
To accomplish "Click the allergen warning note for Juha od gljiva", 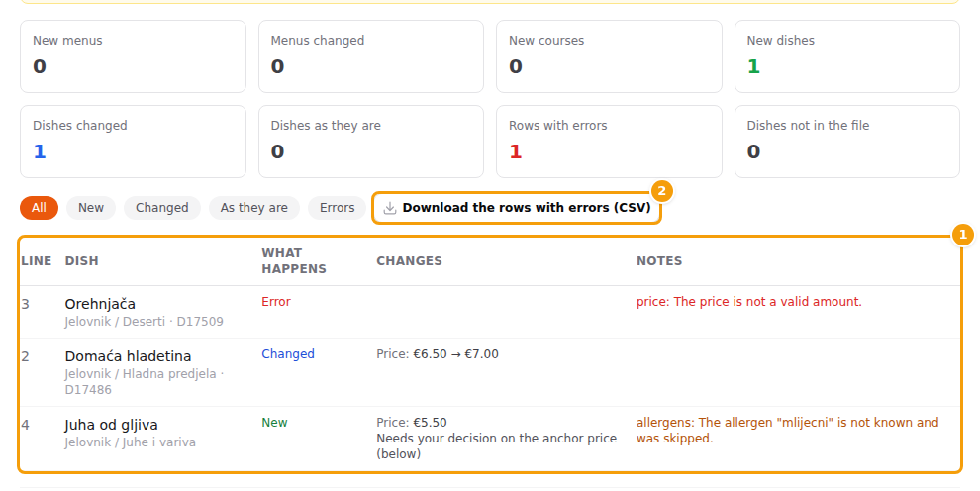I will click(x=788, y=431).
